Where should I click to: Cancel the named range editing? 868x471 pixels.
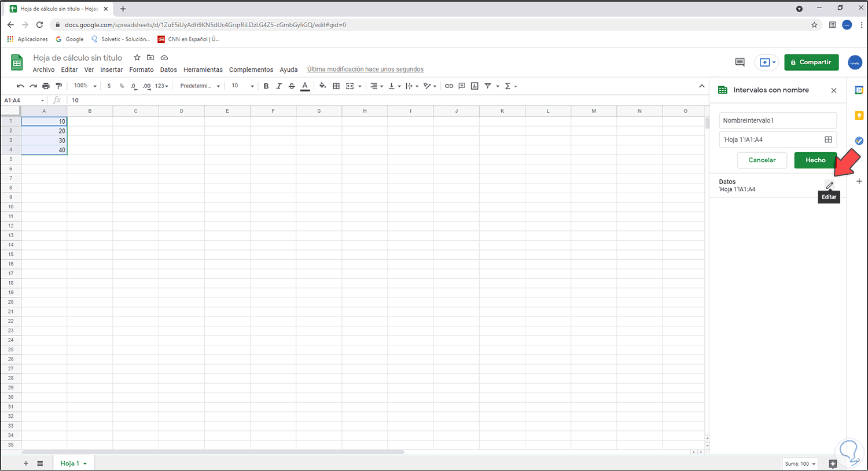(762, 160)
